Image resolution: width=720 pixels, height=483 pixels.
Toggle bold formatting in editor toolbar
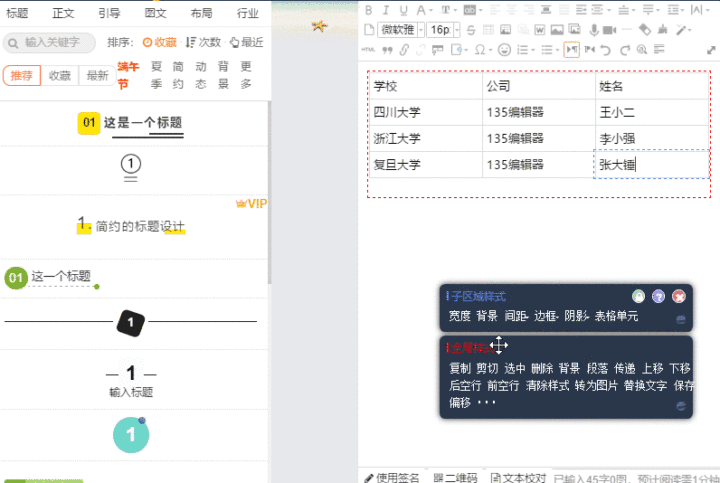click(x=368, y=10)
